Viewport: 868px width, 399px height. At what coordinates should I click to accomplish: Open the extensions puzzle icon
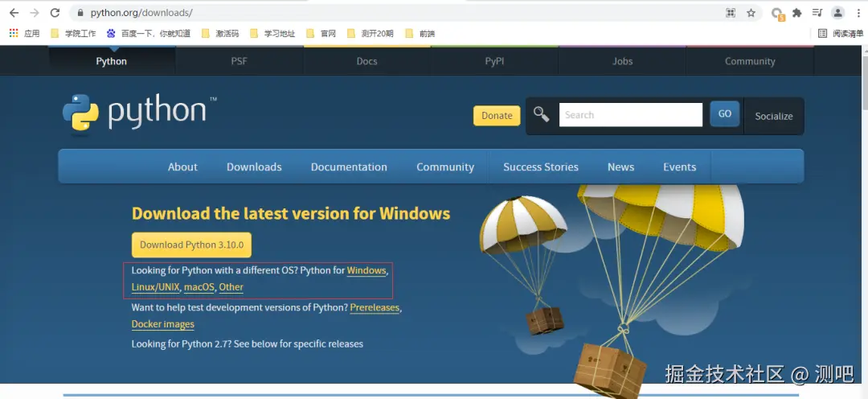click(797, 13)
